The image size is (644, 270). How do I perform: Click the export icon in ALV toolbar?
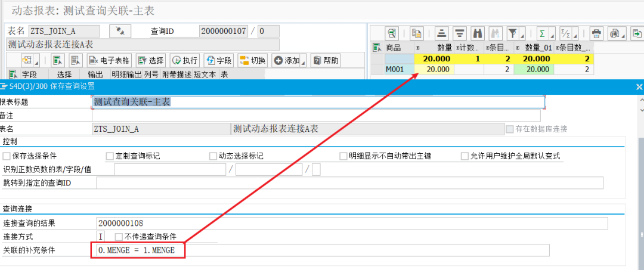pos(637,33)
